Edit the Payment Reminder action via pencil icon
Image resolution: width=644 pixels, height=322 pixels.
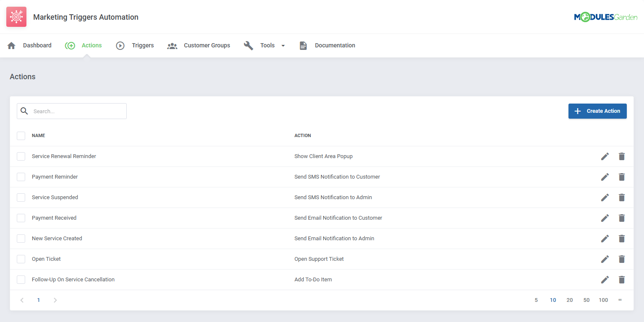[x=605, y=177]
